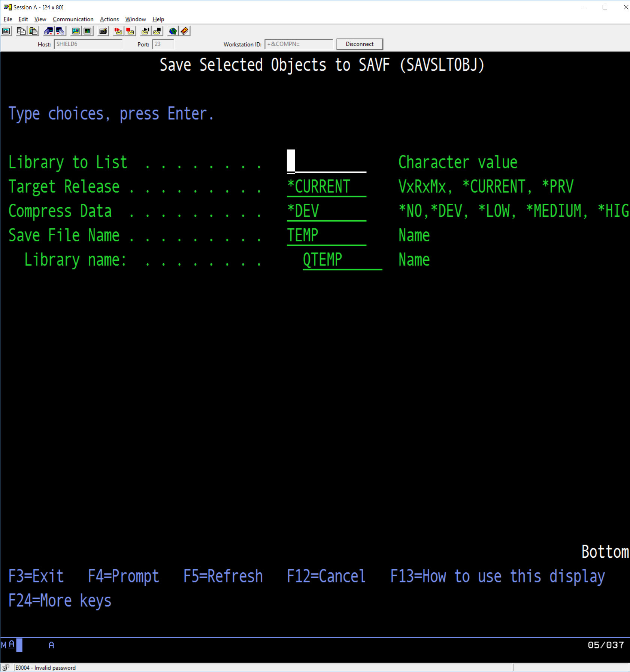This screenshot has width=630, height=672.
Task: Open the Communication menu
Action: [73, 19]
